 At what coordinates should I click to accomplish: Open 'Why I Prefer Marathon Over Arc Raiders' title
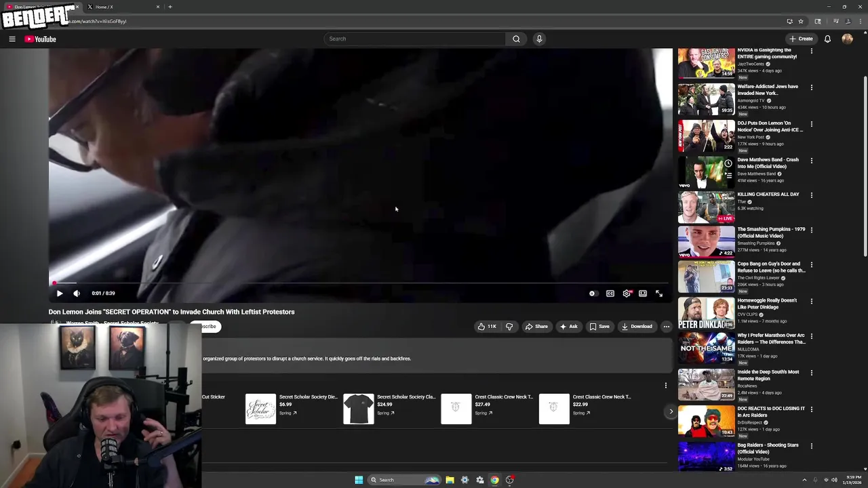coord(771,339)
